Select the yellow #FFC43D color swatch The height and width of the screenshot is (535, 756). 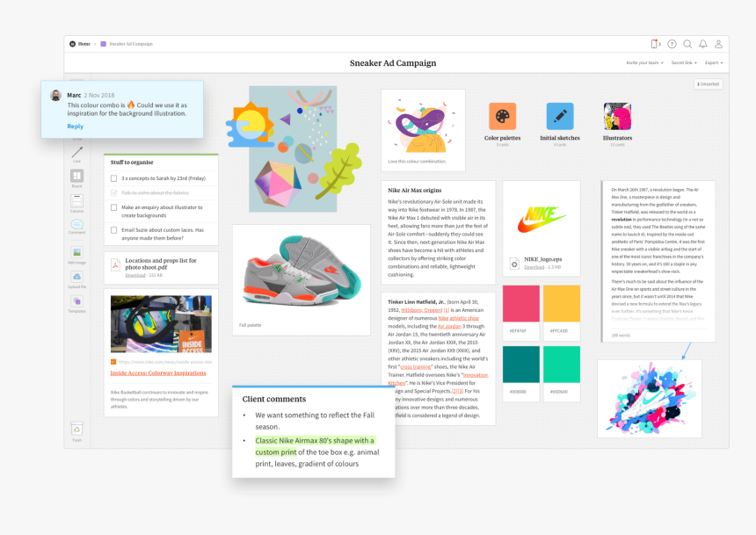point(562,304)
